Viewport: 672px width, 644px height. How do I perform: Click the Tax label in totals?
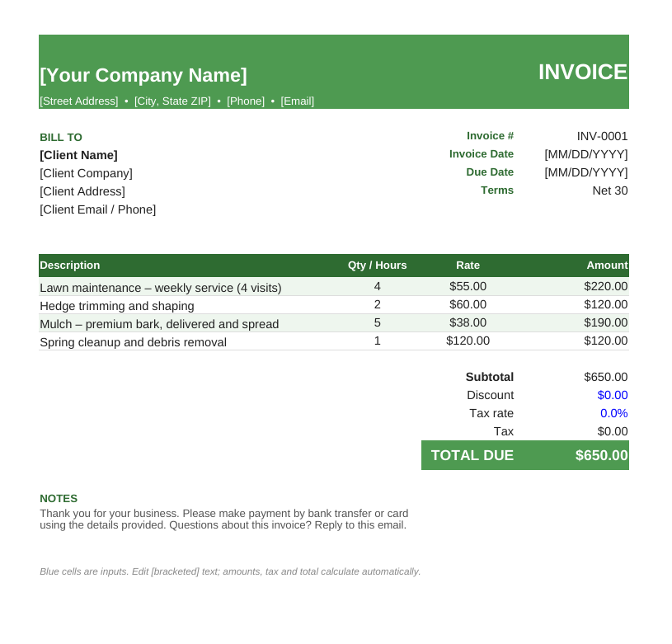504,431
